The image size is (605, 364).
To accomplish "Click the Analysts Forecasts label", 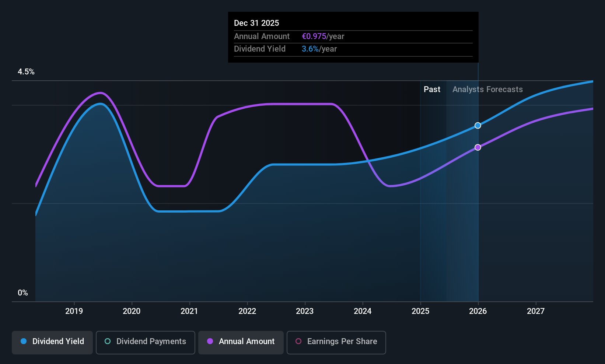I will pyautogui.click(x=487, y=90).
